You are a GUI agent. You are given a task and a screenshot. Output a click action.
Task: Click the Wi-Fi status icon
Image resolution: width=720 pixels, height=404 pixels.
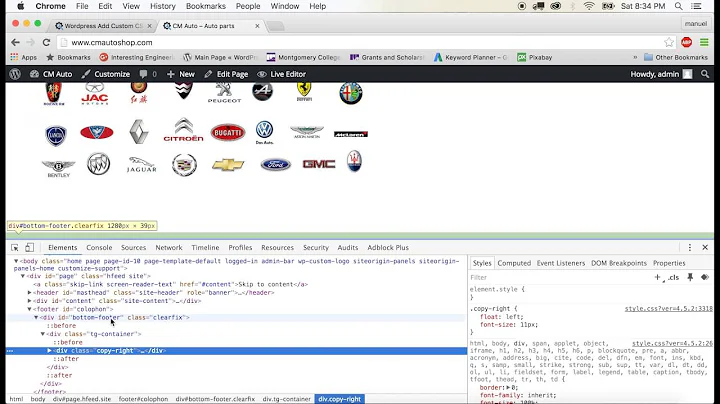click(x=589, y=6)
